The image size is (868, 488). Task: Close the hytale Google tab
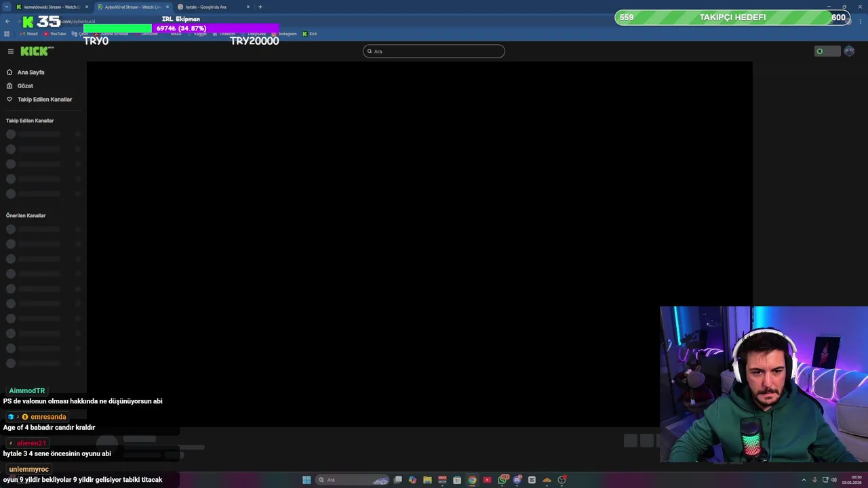pyautogui.click(x=248, y=7)
